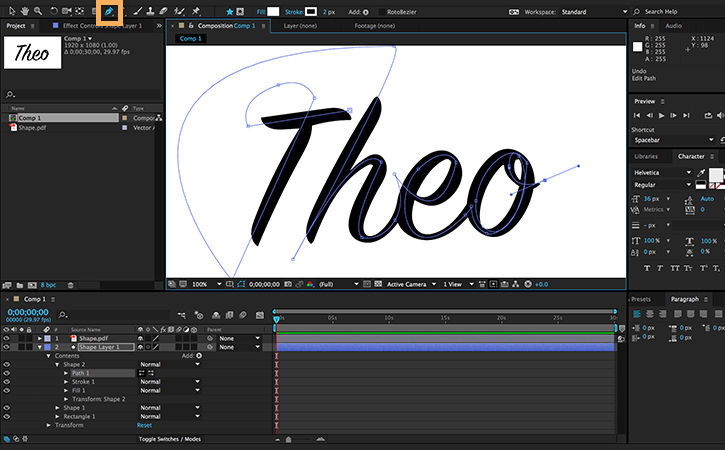This screenshot has height=450, width=725.
Task: Expand the layer Transform group
Action: [x=49, y=425]
